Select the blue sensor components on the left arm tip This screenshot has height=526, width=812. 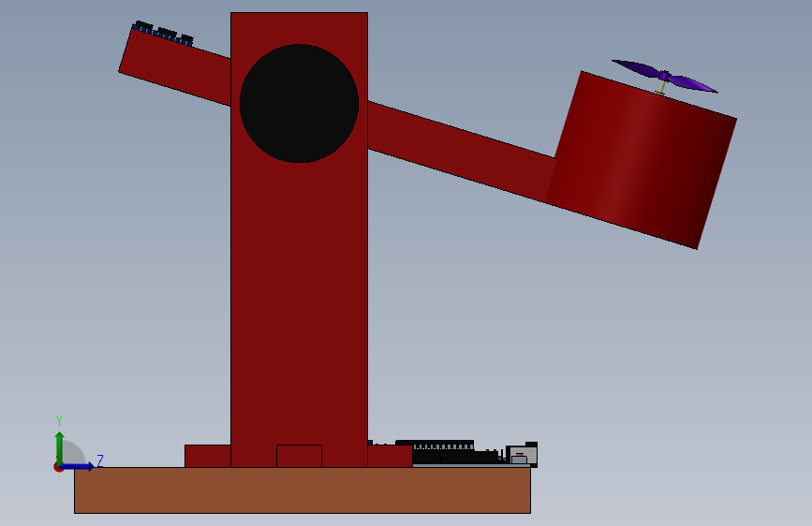(x=163, y=33)
